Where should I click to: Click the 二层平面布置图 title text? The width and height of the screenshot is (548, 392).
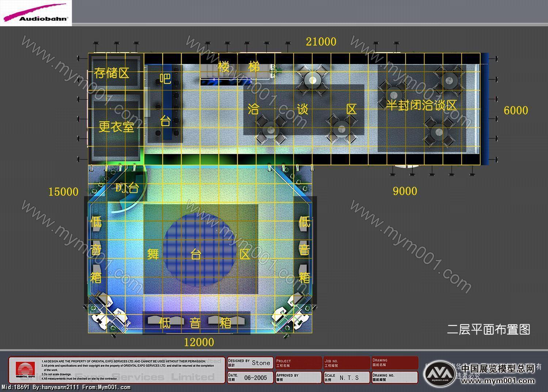click(489, 329)
